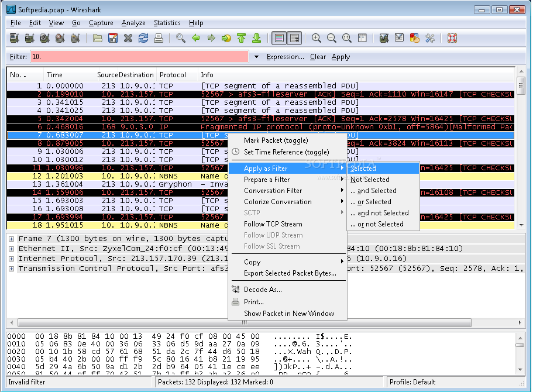
Task: Click the filter Apply button
Action: tap(341, 57)
